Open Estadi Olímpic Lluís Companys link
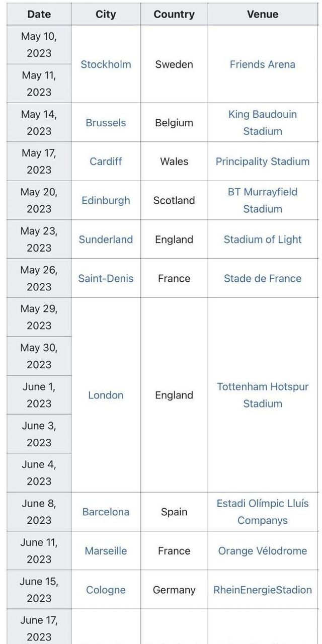 pos(262,512)
